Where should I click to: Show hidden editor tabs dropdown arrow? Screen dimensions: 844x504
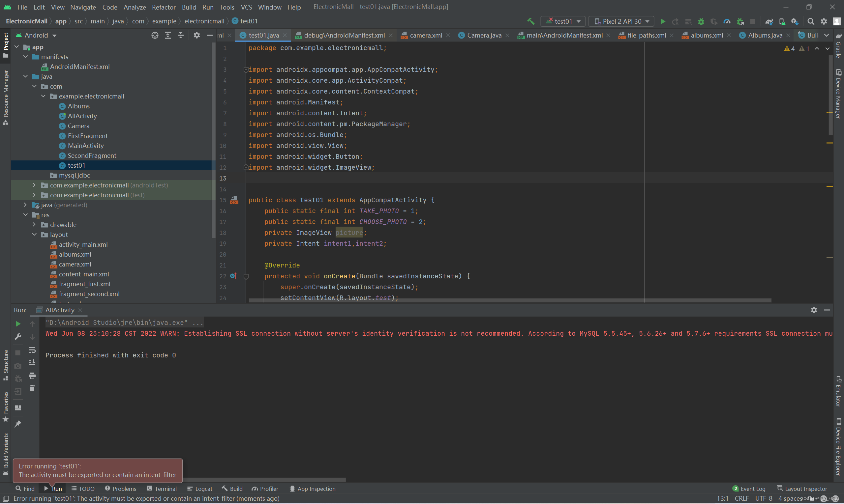click(827, 35)
